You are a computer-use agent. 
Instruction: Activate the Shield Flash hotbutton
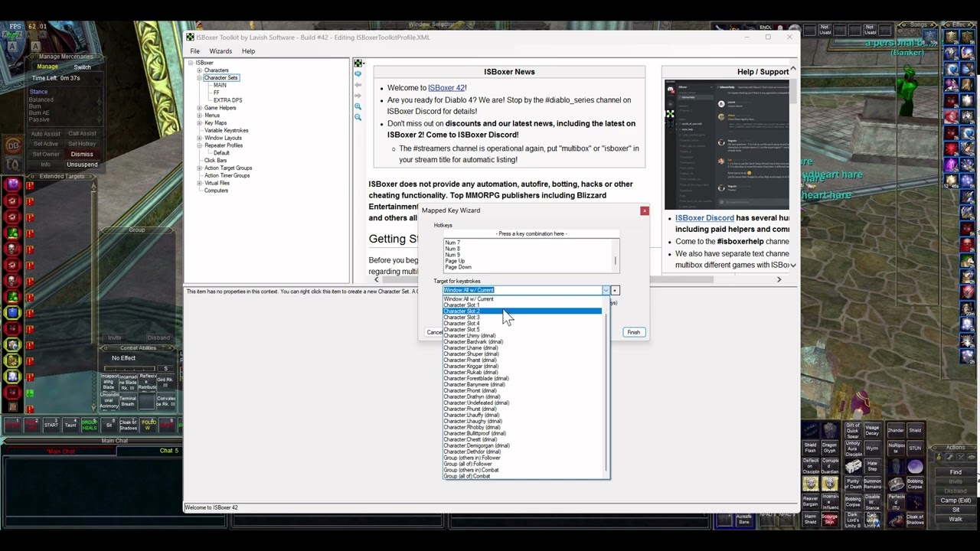tap(810, 448)
